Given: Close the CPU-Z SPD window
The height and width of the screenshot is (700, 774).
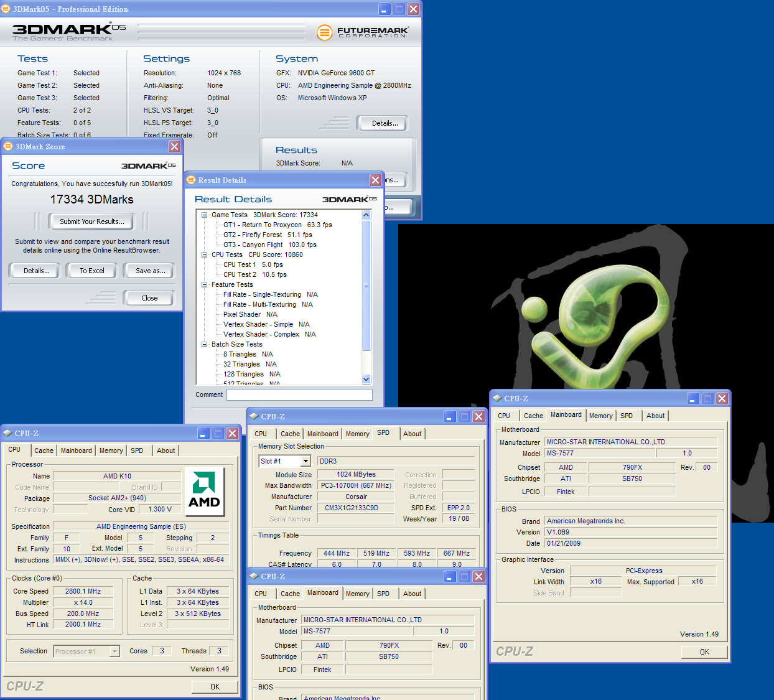Looking at the screenshot, I should [x=478, y=416].
